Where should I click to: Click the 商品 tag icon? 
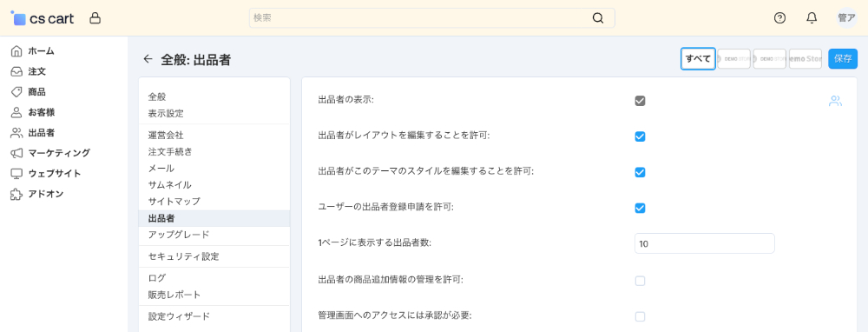tap(16, 92)
